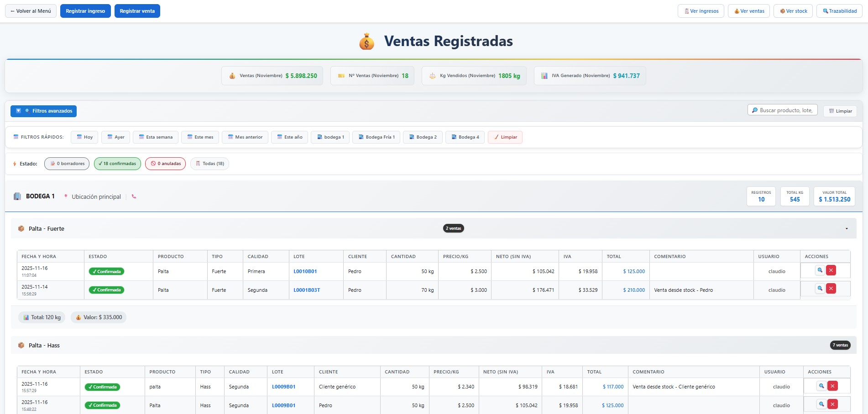868x414 pixels.
Task: Switch to the Ver ventas view
Action: point(748,10)
